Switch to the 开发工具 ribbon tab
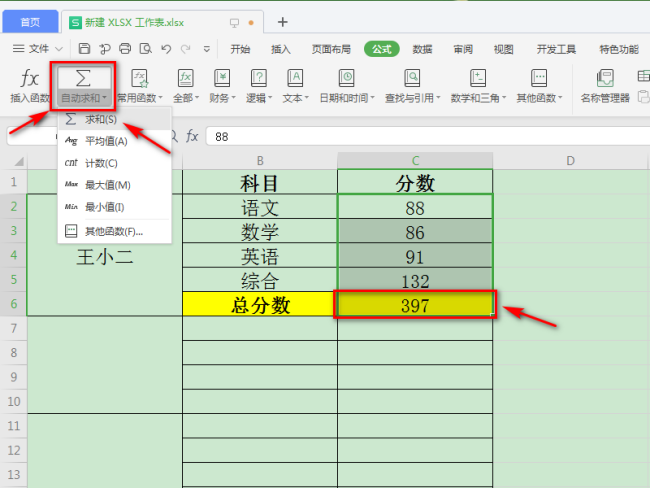Viewport: 650px width, 488px height. click(x=556, y=49)
